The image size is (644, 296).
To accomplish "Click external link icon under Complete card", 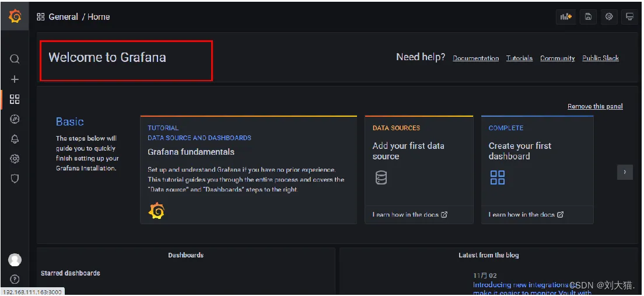I will coord(560,215).
